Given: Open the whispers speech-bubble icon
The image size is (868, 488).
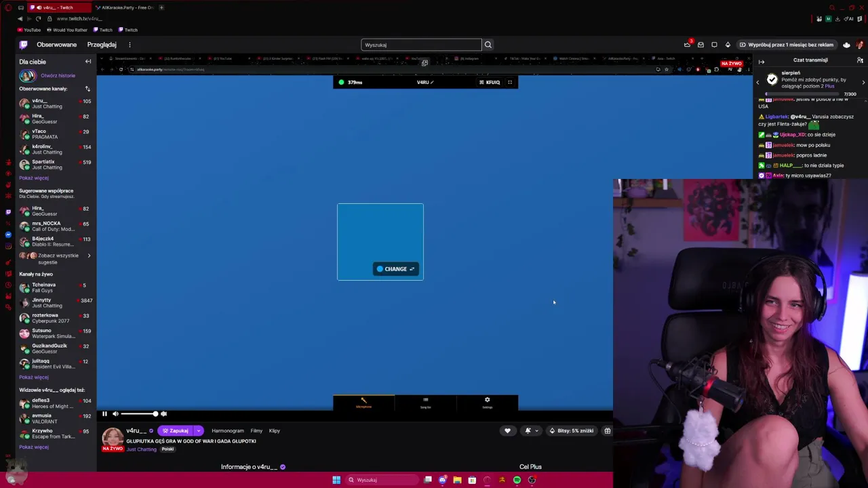Looking at the screenshot, I should tap(714, 45).
